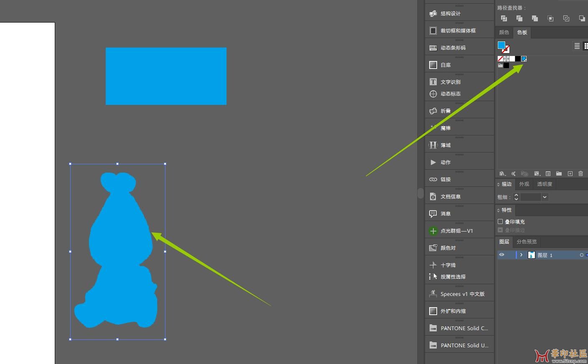
Task: Click the fourth pathfinder crop icon
Action: 550,18
